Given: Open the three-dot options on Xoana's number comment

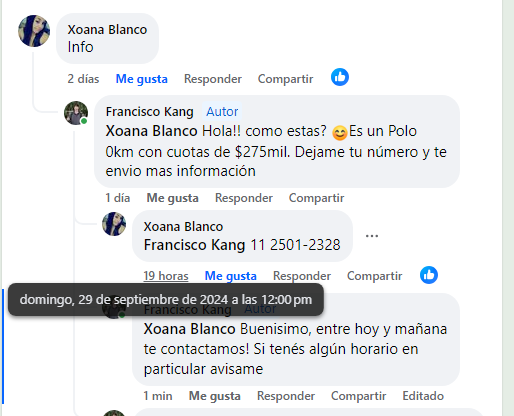Looking at the screenshot, I should click(372, 236).
